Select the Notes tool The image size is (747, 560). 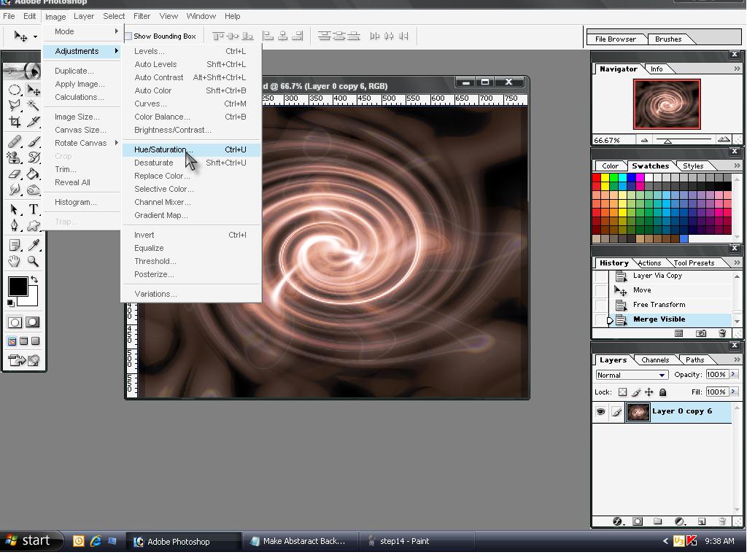click(x=15, y=245)
